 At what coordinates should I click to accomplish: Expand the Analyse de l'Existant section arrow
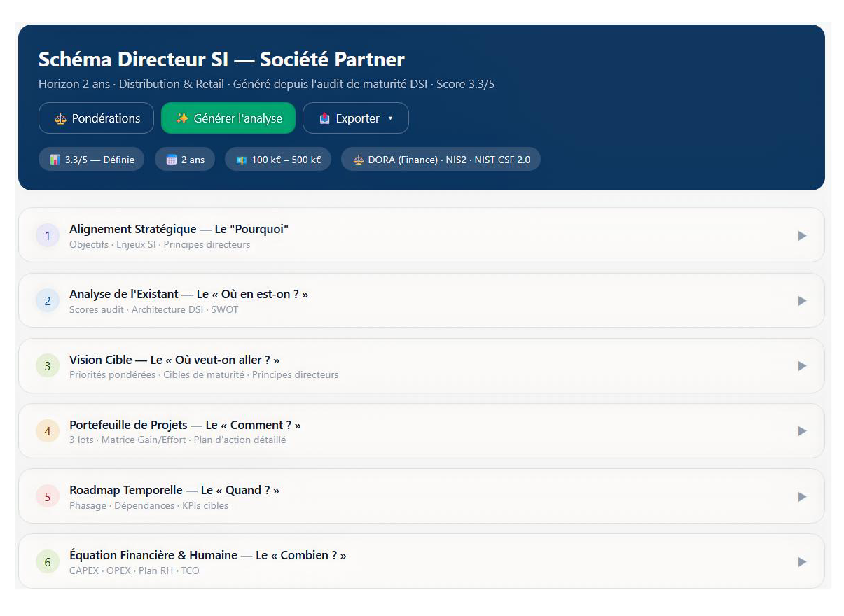(x=802, y=301)
